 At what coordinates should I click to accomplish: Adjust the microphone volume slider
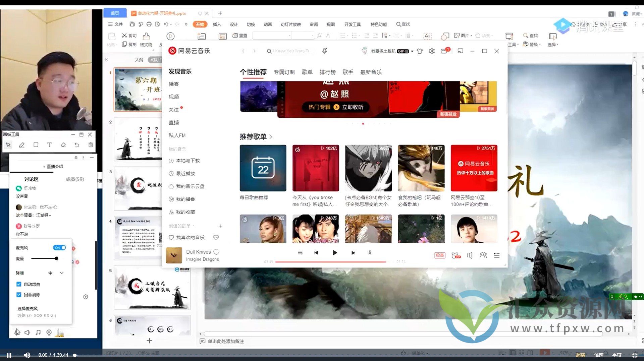56,258
